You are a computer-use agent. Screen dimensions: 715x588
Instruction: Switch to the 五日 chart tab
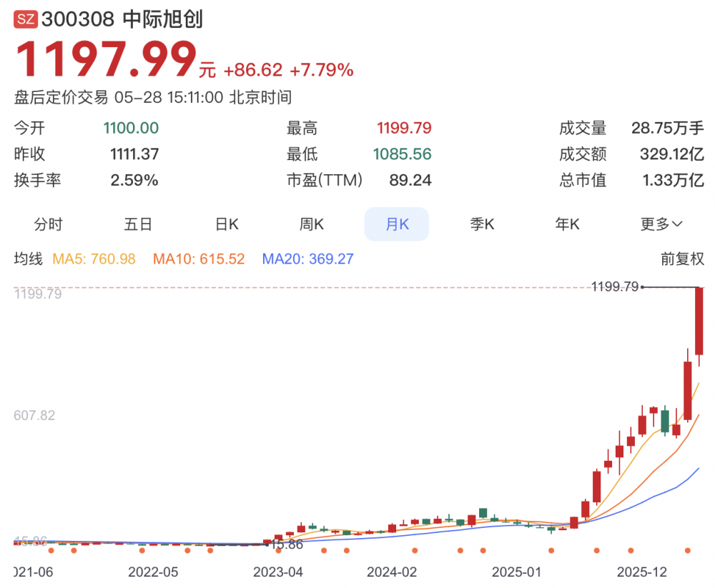pos(138,224)
